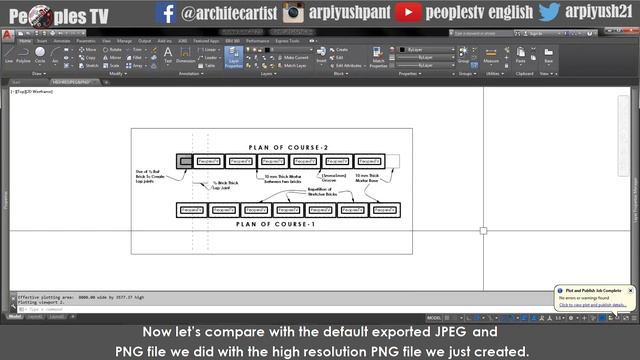
Task: Select the Line drawing tool
Action: point(9,55)
